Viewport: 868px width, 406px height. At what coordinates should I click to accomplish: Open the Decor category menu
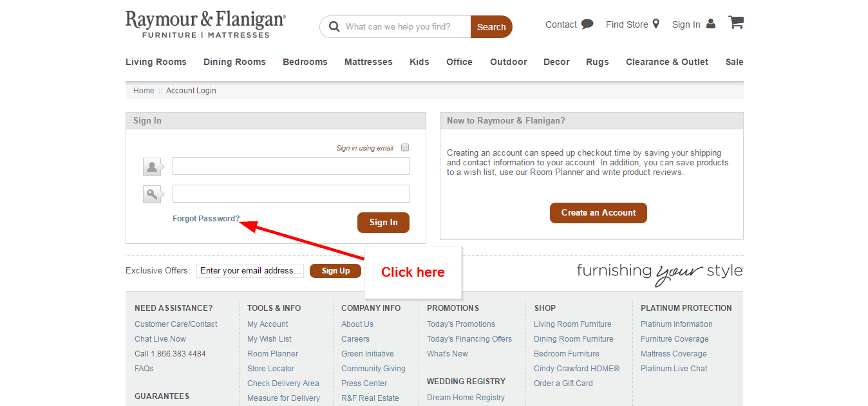click(556, 62)
